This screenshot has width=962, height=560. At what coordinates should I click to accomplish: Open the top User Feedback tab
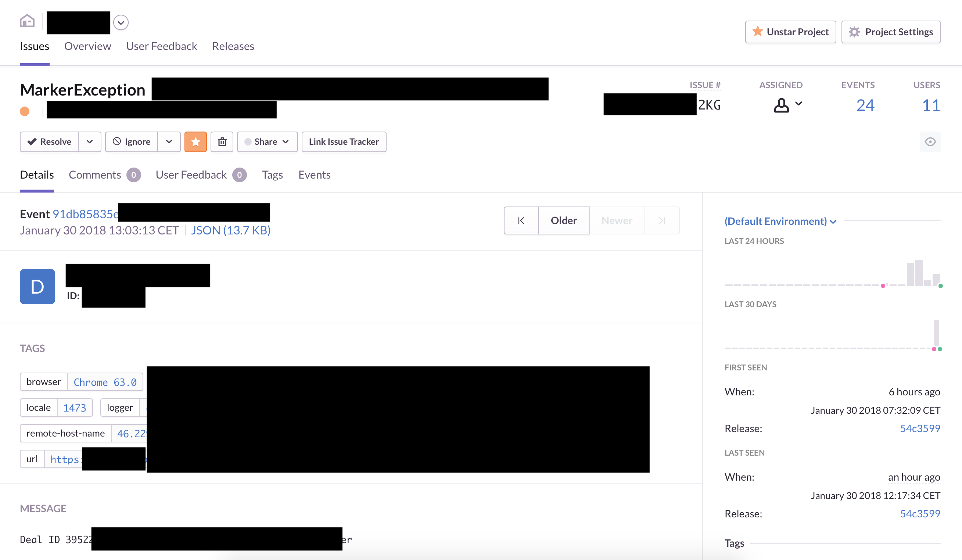click(161, 46)
